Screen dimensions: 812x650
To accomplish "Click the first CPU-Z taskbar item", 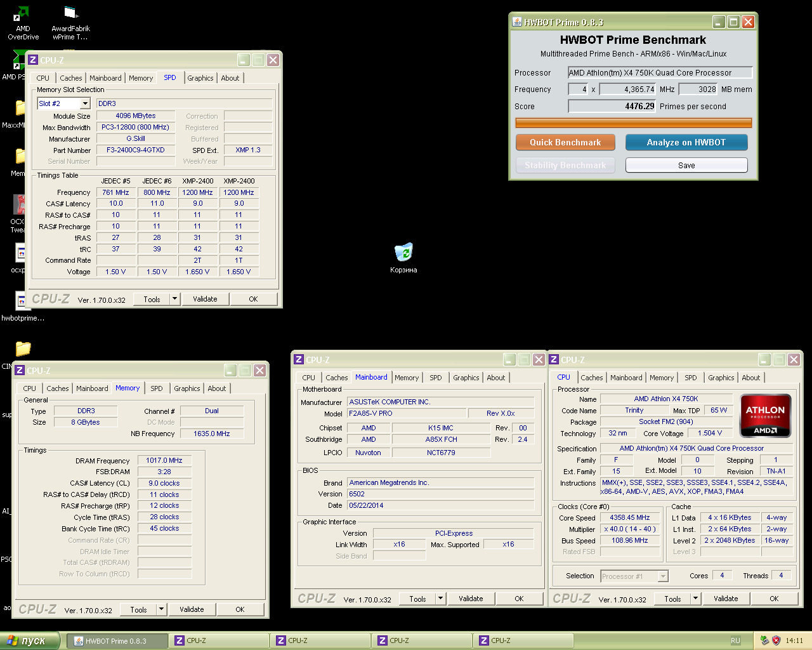I will [219, 640].
